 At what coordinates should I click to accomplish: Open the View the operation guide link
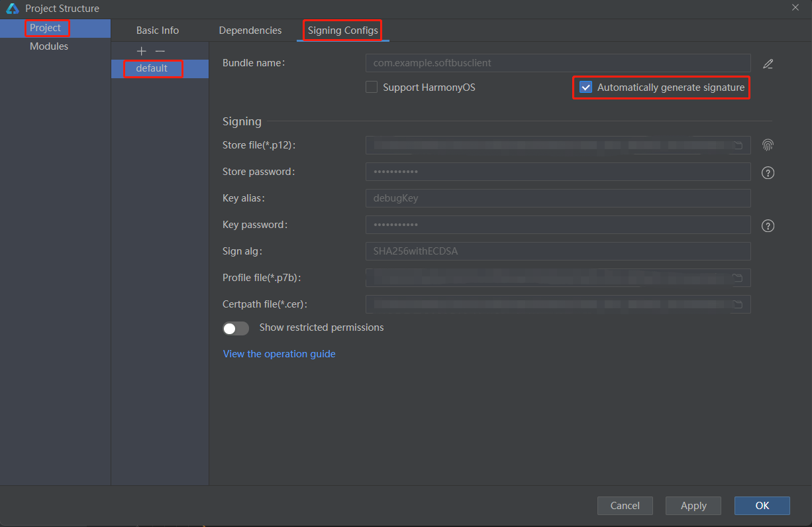[279, 354]
